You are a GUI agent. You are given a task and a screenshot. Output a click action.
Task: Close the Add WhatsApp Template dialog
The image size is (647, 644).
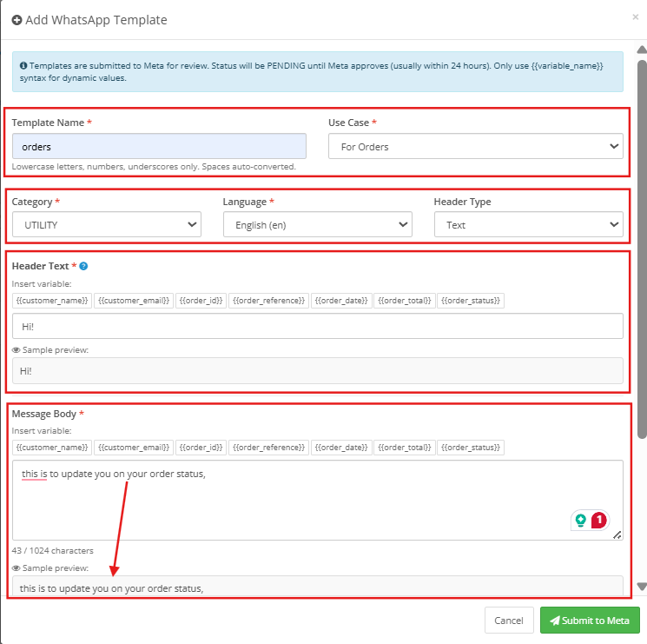[x=636, y=17]
